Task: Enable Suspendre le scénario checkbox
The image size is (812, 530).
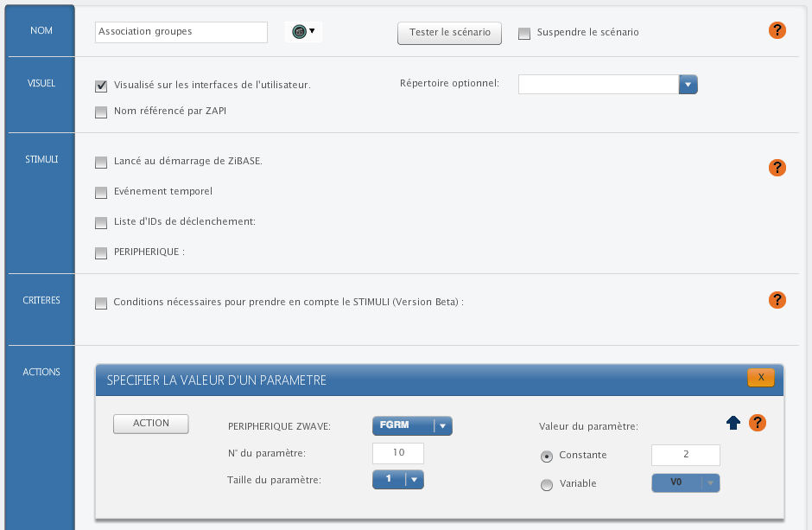Action: (x=524, y=34)
